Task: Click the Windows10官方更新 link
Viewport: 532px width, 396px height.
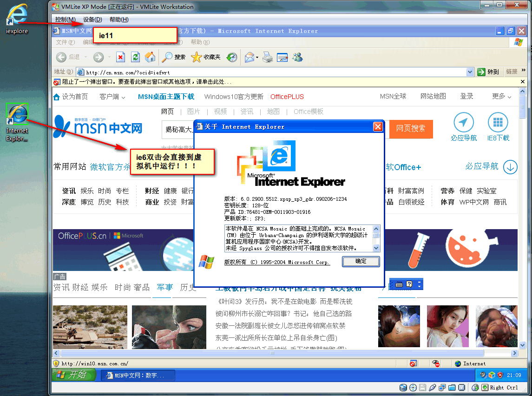Action: pos(234,97)
